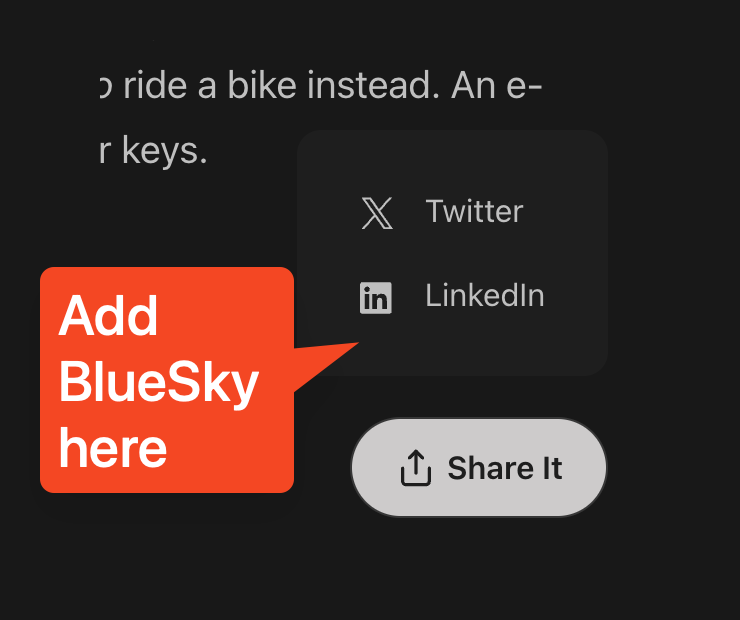Choose LinkedIn from the share menu
The width and height of the screenshot is (740, 620).
coord(484,296)
